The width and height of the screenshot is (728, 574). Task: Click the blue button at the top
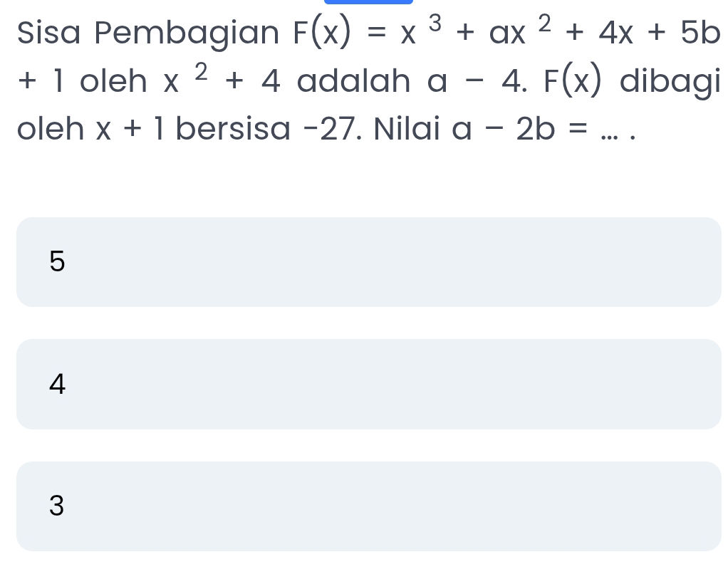[x=368, y=3]
